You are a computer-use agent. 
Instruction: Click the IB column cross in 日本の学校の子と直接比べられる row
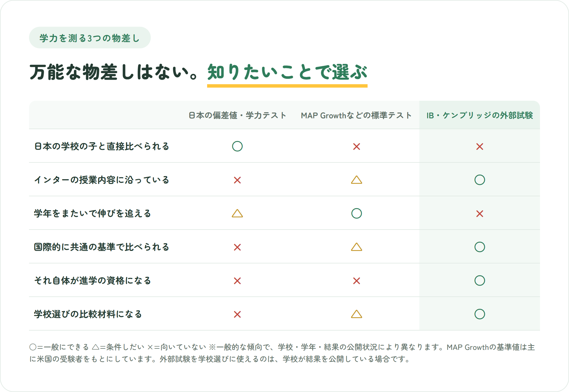480,147
